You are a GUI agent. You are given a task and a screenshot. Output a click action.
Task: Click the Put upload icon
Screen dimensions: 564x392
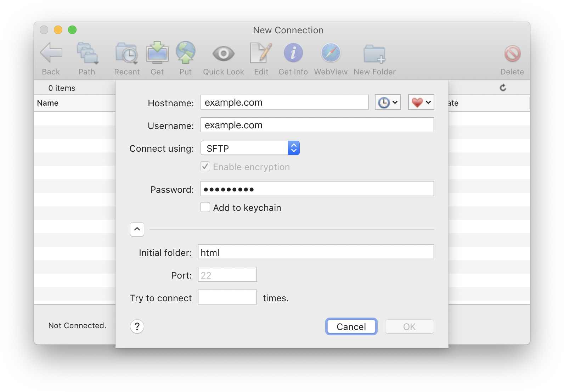pos(185,53)
